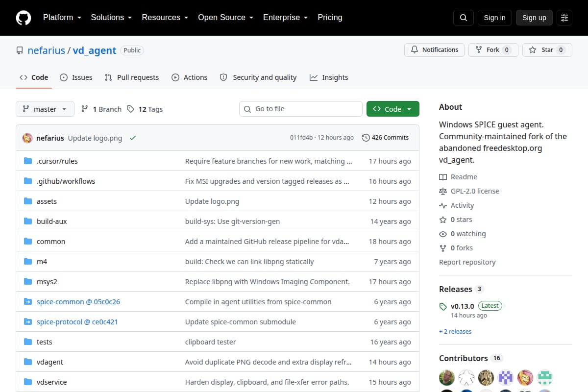
Task: Go to the Pricing page
Action: (x=330, y=17)
